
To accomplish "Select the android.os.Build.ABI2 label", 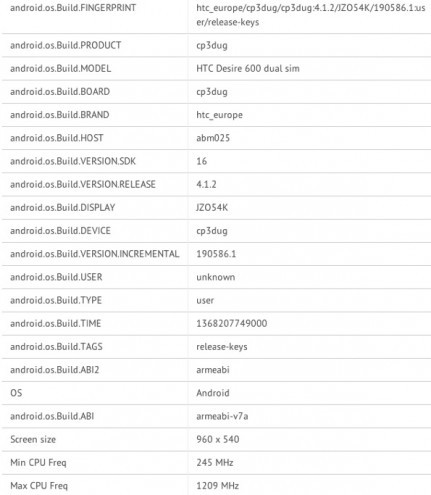I will (x=55, y=370).
